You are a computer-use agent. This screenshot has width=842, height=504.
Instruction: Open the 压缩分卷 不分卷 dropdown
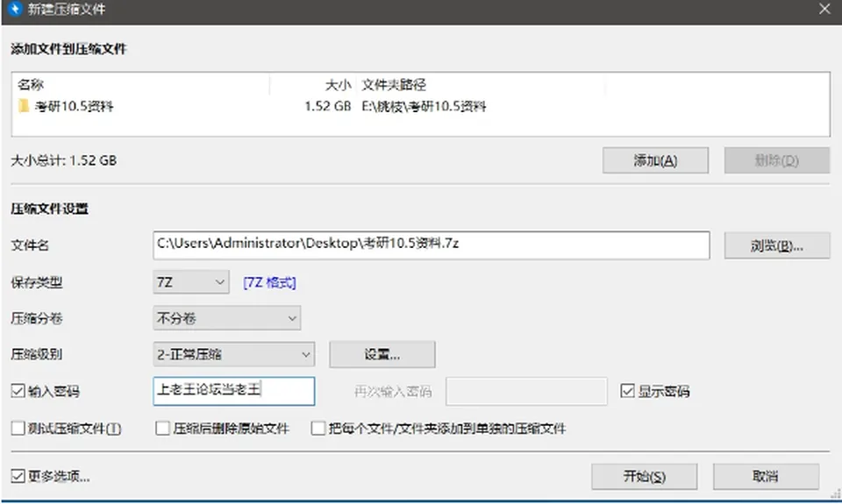(226, 318)
